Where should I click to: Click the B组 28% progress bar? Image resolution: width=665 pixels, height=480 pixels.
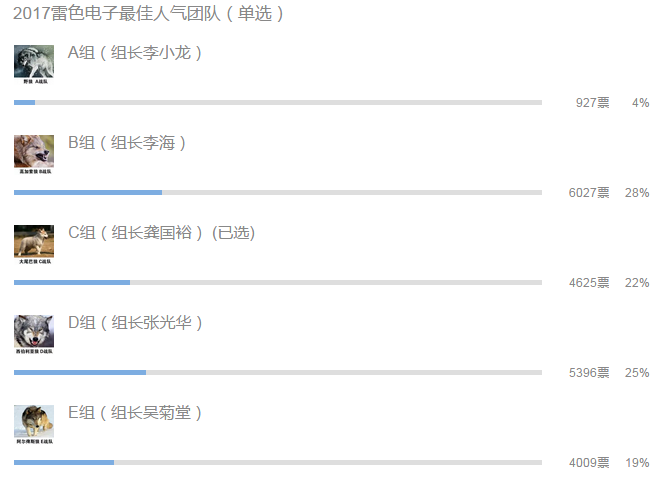278,193
